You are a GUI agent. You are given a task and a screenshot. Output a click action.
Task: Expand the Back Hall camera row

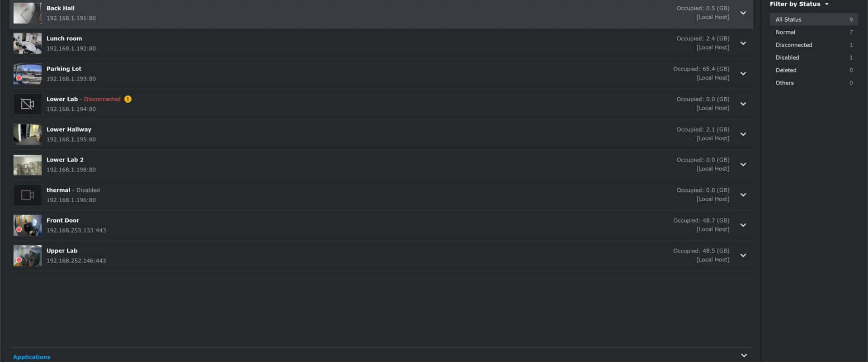(x=743, y=13)
